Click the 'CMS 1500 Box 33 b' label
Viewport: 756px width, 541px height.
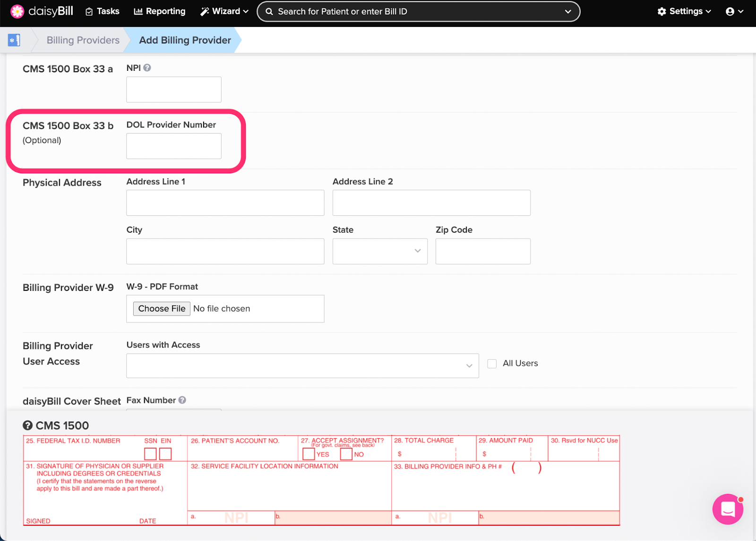(x=68, y=126)
